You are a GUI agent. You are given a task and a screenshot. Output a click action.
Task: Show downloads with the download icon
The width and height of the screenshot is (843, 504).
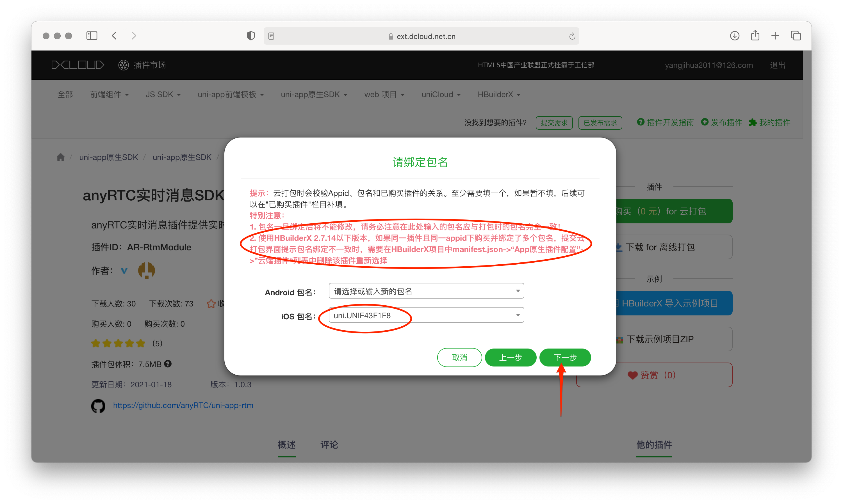(x=734, y=36)
